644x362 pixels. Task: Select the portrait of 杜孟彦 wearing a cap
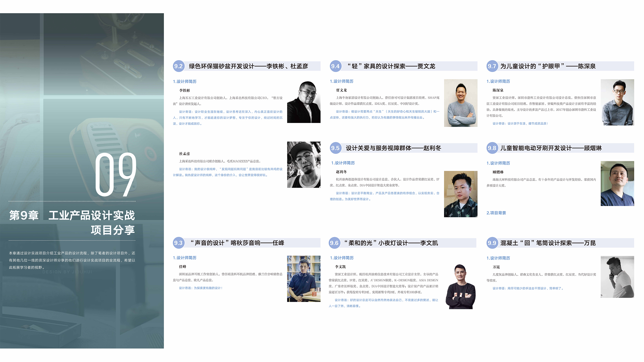304,165
